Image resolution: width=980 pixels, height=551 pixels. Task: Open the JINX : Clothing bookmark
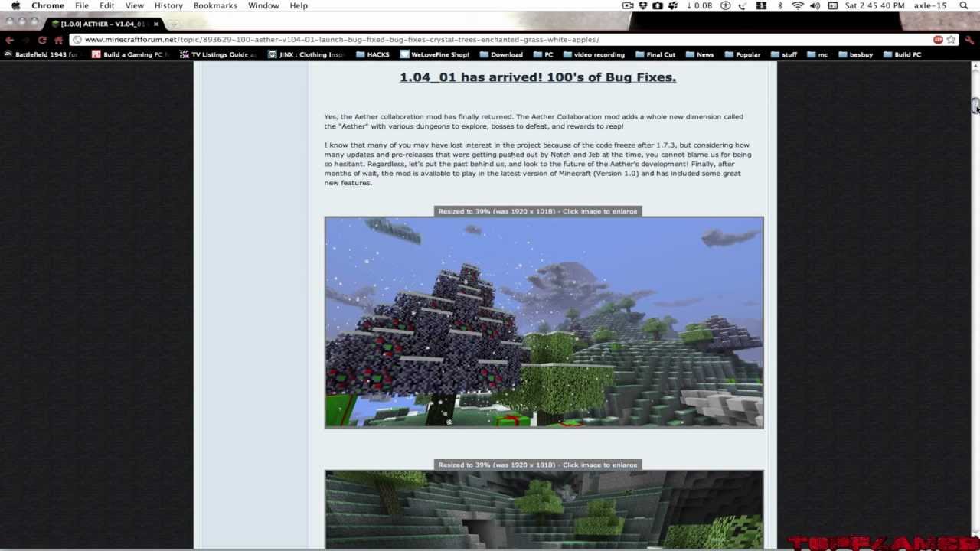coord(306,54)
